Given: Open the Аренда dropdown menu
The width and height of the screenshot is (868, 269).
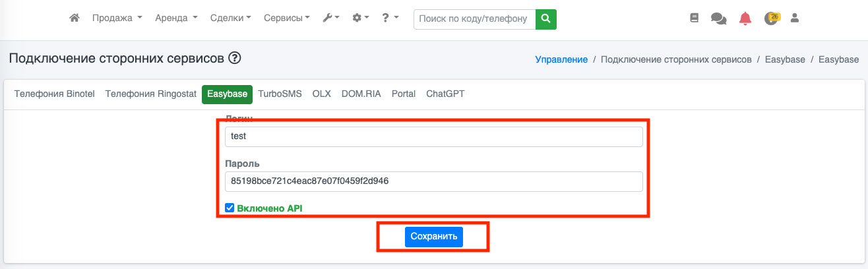Looking at the screenshot, I should (x=176, y=18).
